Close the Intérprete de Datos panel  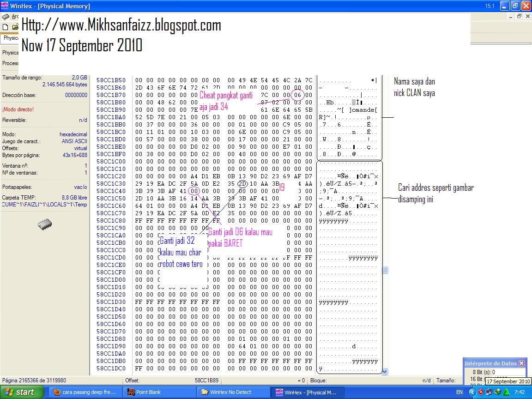[x=522, y=363]
